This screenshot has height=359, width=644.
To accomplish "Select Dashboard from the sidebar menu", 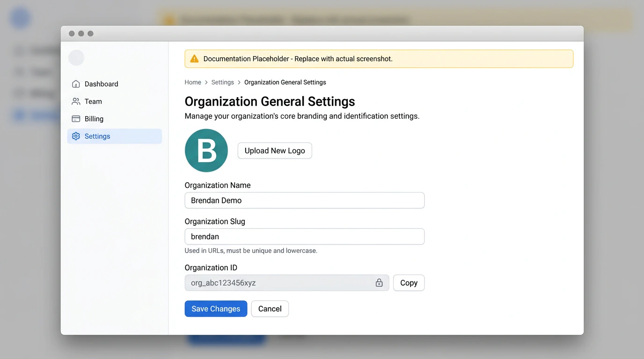I will coord(101,84).
